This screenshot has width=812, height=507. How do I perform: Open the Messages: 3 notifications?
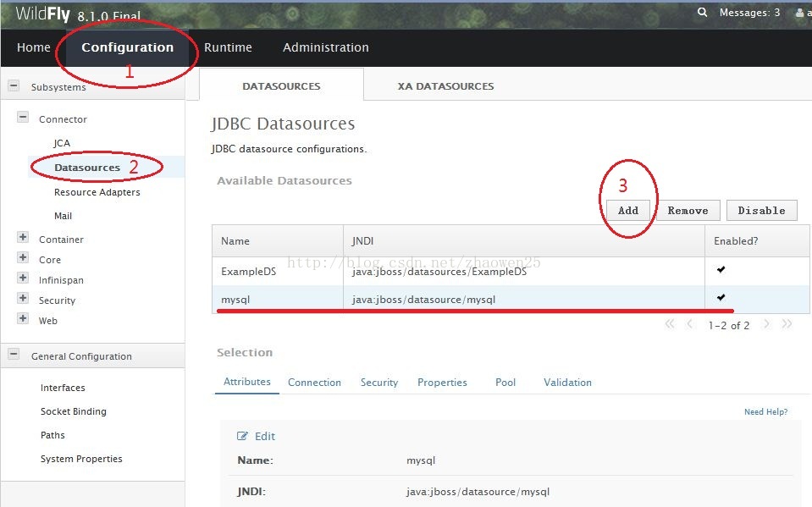749,13
